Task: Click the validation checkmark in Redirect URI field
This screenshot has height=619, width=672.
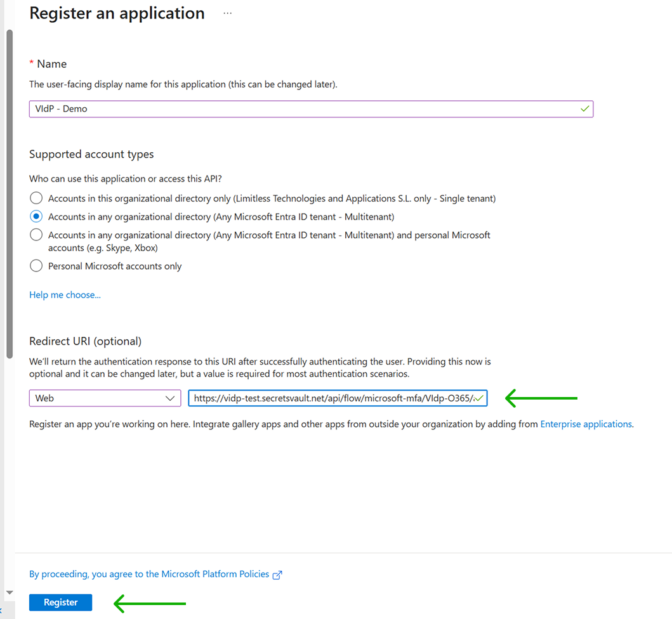Action: tap(478, 398)
